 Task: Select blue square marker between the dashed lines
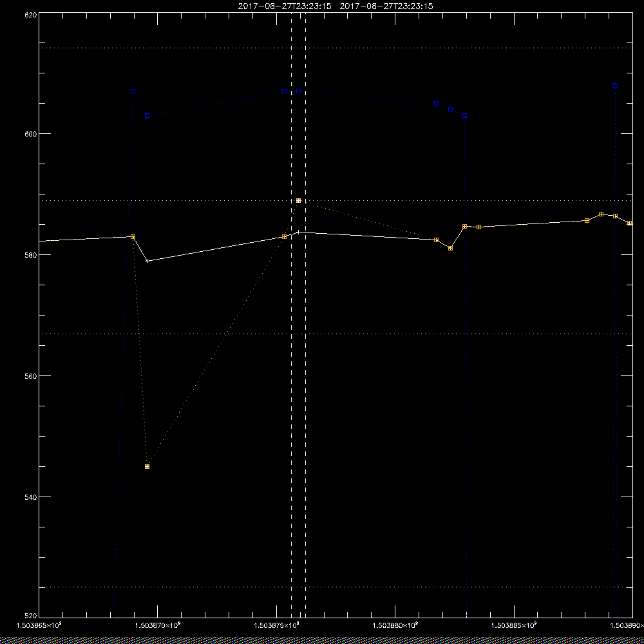[x=299, y=91]
